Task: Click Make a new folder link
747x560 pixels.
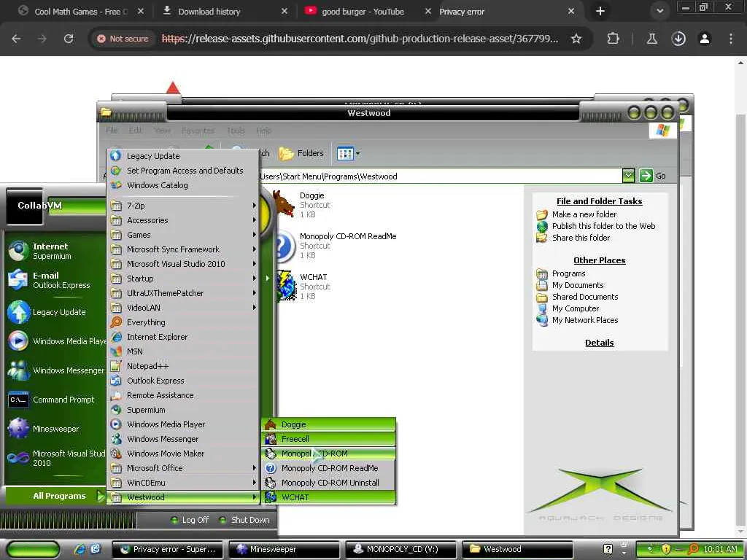Action: pos(584,214)
